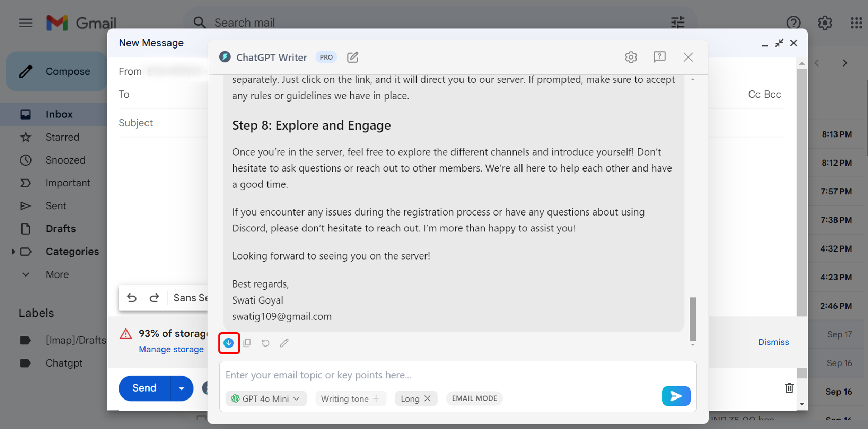Image resolution: width=868 pixels, height=429 pixels.
Task: Dismiss the storage warning
Action: [x=774, y=342]
